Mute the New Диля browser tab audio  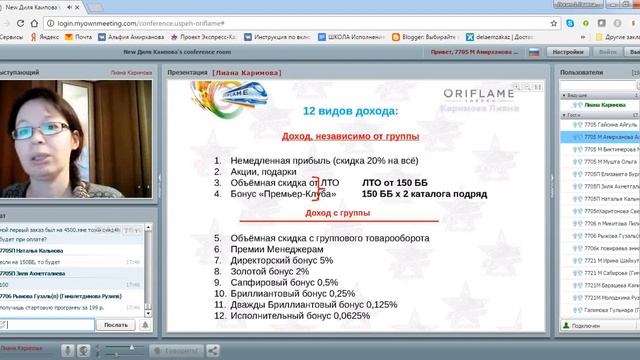click(69, 7)
